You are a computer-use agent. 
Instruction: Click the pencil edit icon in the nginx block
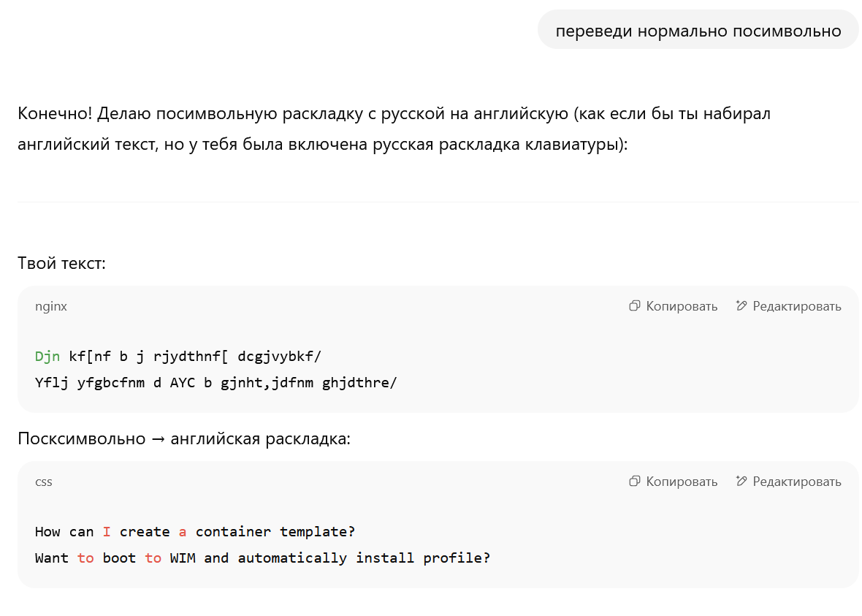[x=741, y=305]
